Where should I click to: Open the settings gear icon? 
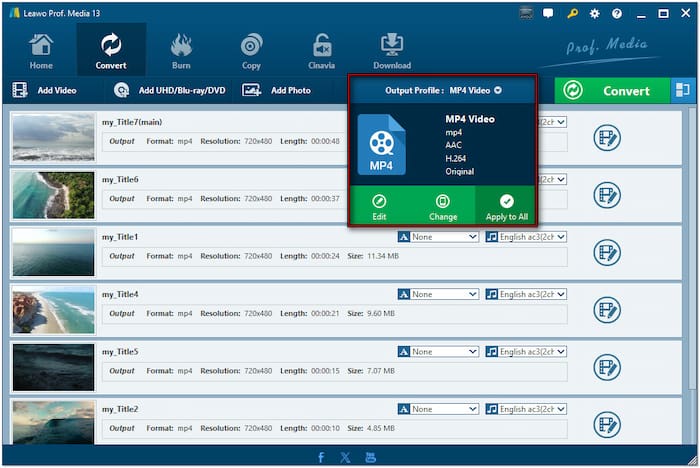click(x=595, y=14)
